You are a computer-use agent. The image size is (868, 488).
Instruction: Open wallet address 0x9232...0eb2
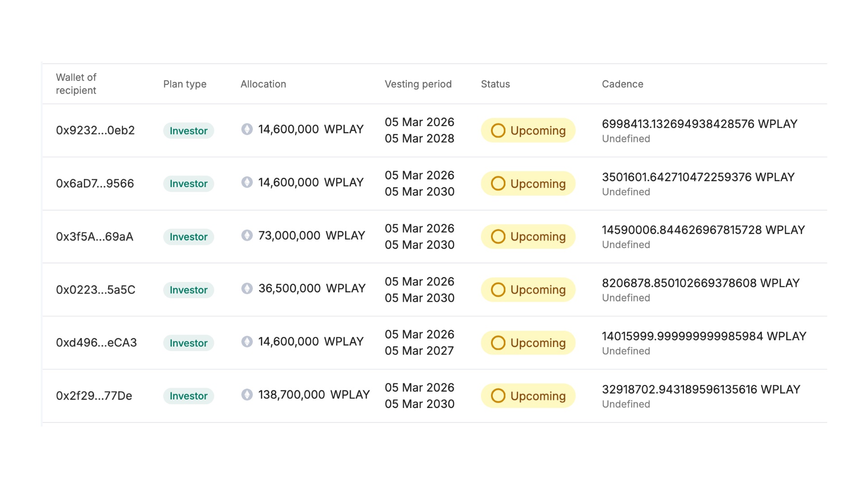pos(95,130)
